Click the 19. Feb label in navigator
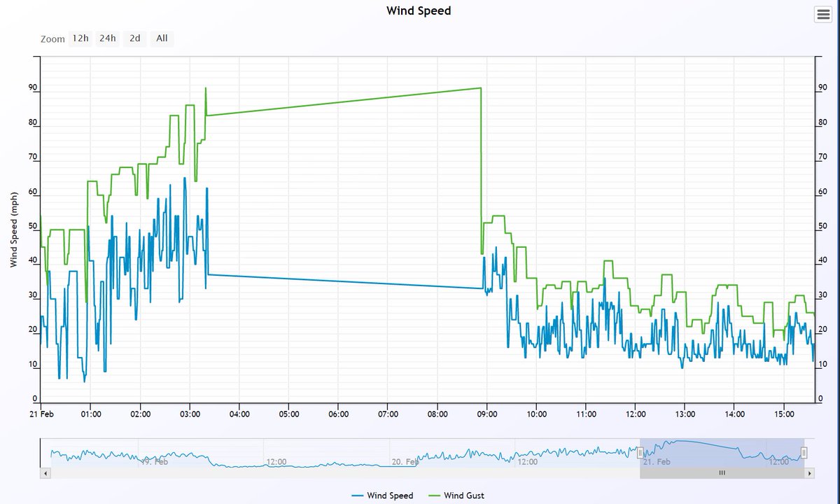The height and width of the screenshot is (504, 840). (x=154, y=462)
